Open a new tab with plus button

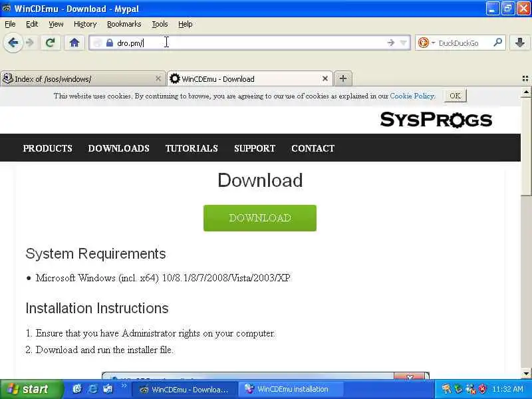[343, 78]
